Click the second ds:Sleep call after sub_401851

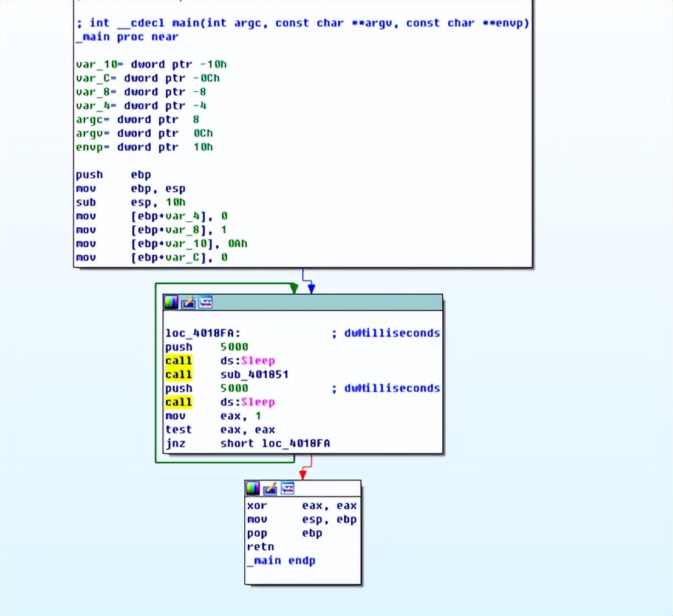pos(247,402)
